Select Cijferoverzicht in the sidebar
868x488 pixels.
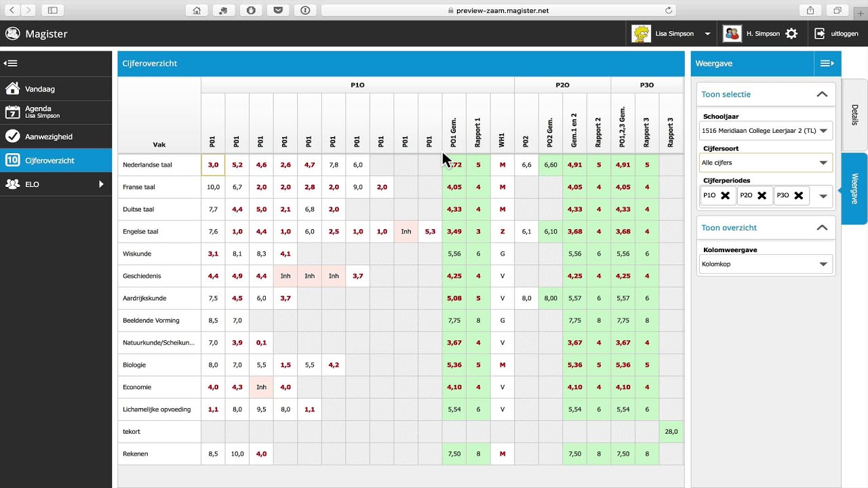pos(56,160)
